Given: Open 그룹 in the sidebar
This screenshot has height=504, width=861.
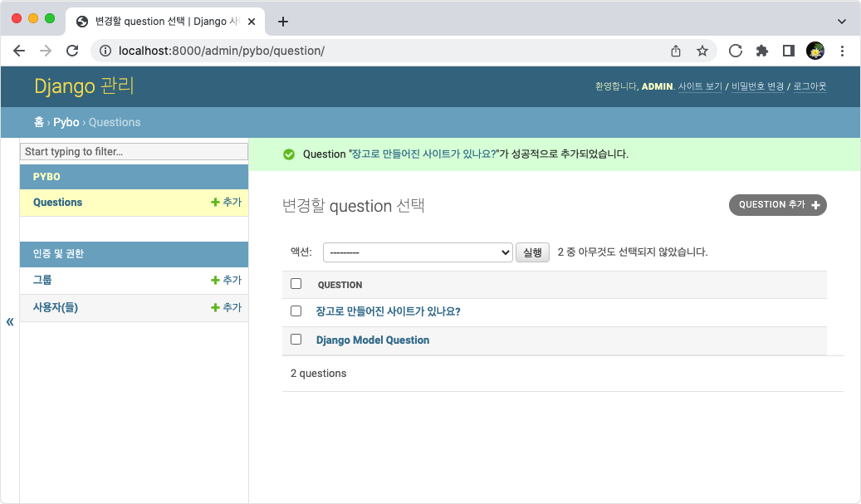Looking at the screenshot, I should coord(42,280).
